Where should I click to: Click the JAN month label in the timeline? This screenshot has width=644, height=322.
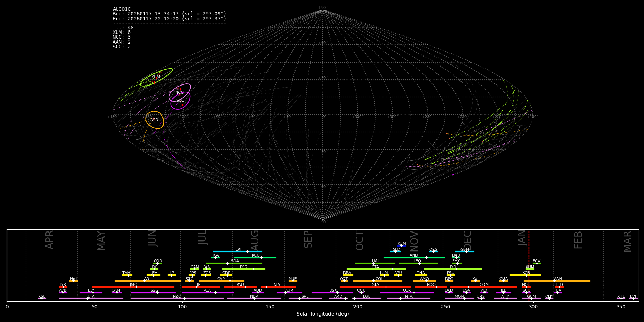522,238
